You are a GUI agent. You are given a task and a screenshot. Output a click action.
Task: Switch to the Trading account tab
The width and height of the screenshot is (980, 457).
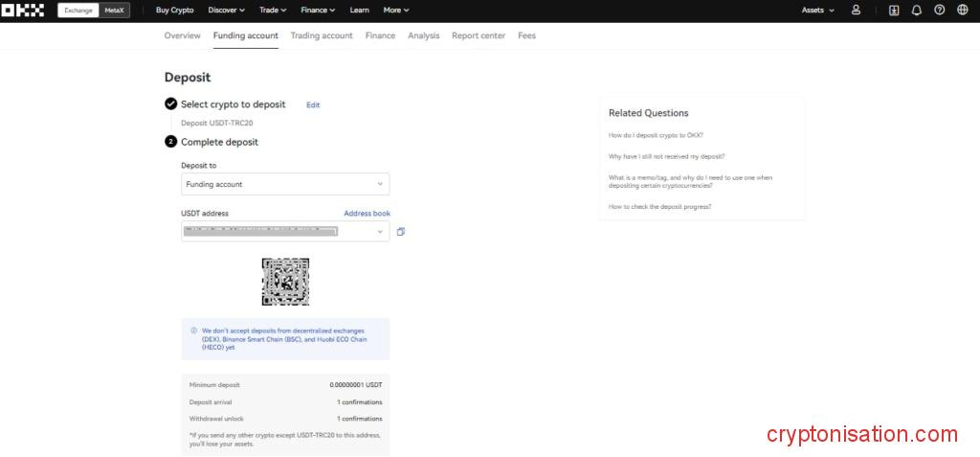(x=322, y=35)
